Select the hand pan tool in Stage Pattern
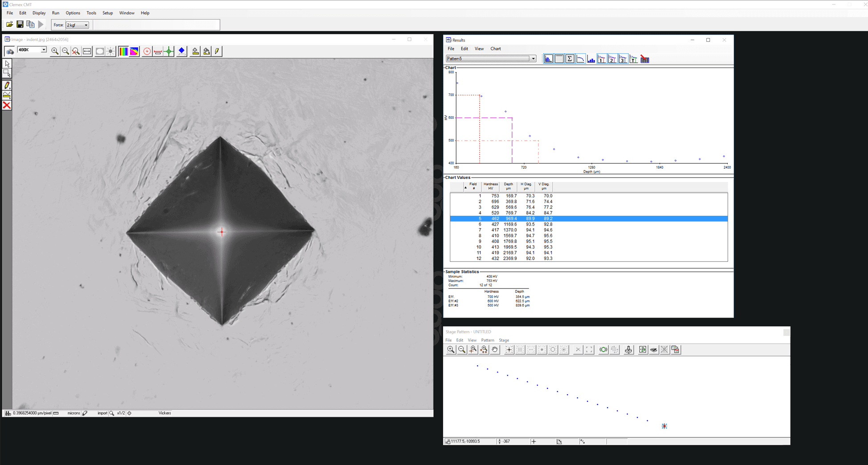The image size is (868, 465). (495, 350)
